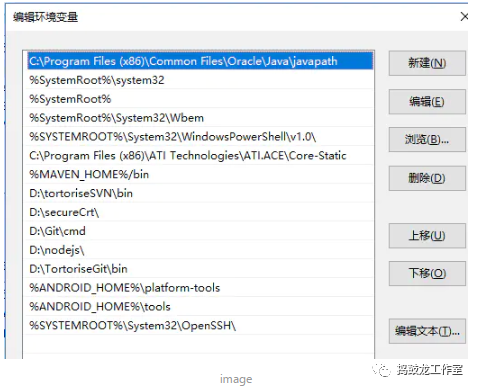
Task: Click the 编辑(E) button
Action: pyautogui.click(x=427, y=101)
